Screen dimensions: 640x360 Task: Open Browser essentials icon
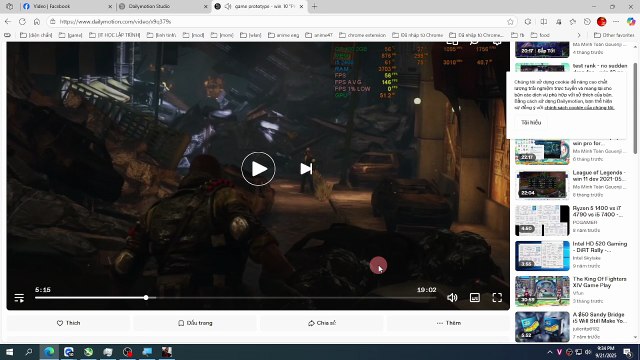click(587, 22)
